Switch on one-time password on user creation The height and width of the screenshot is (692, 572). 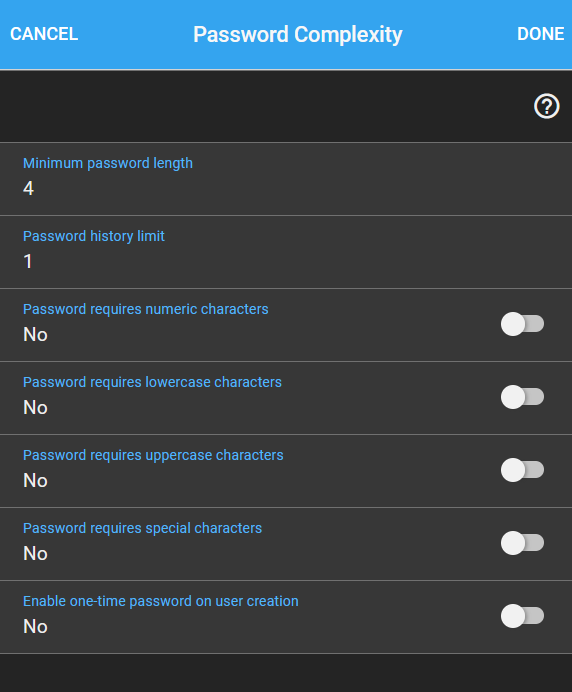coord(522,616)
